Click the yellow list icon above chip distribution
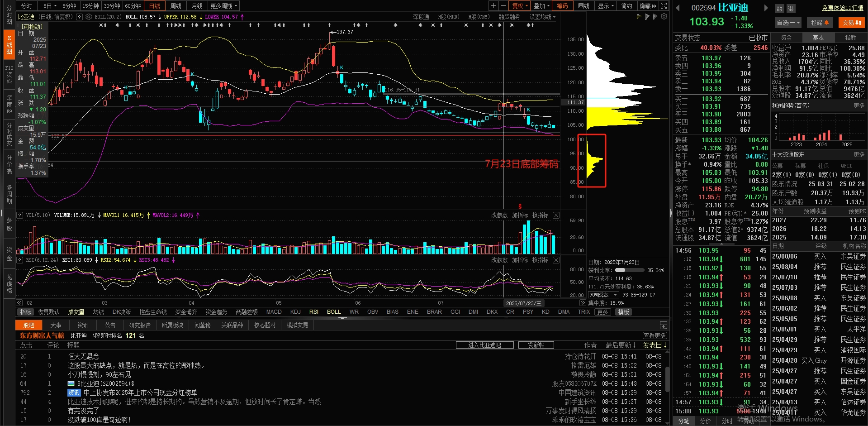 639,17
